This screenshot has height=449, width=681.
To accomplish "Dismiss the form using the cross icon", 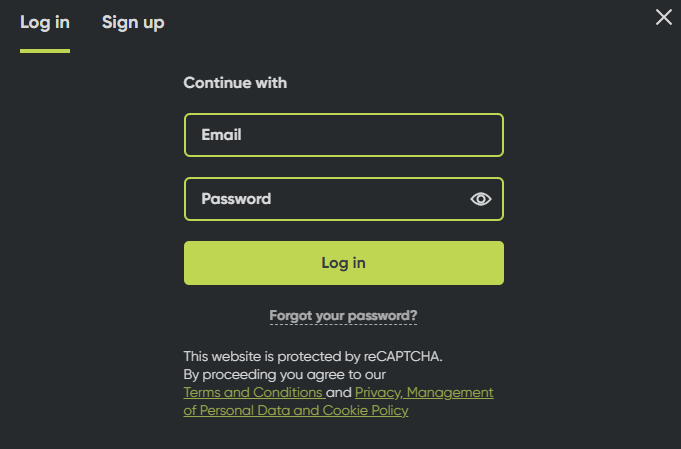I will pyautogui.click(x=664, y=17).
